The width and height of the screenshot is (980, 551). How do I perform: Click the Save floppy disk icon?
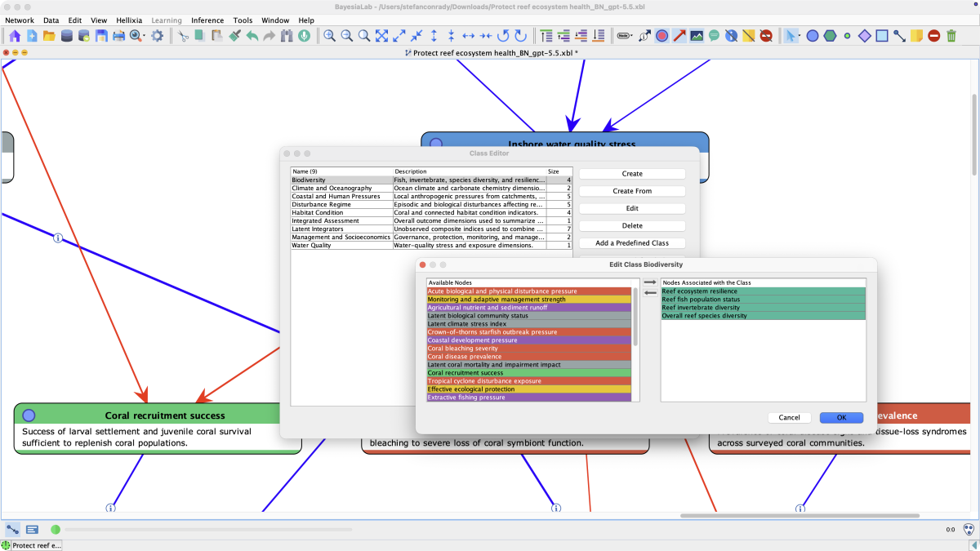(101, 36)
